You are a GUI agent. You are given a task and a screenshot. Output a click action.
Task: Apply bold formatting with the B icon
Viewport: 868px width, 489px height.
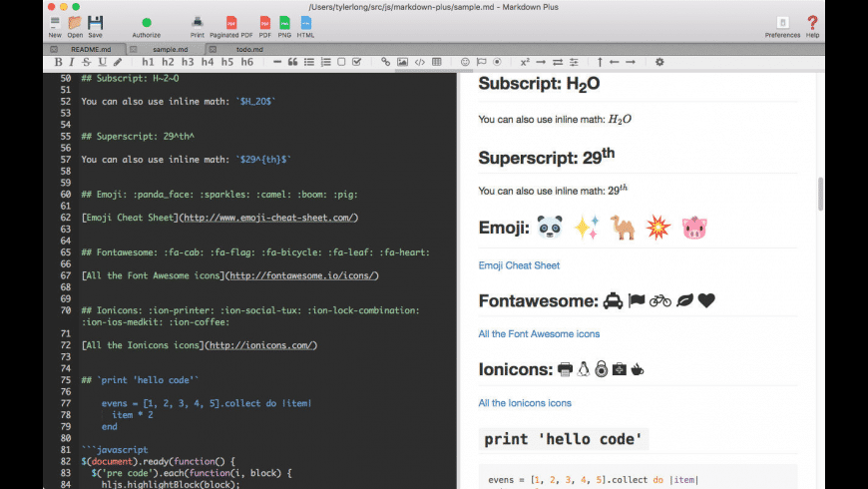(x=58, y=62)
